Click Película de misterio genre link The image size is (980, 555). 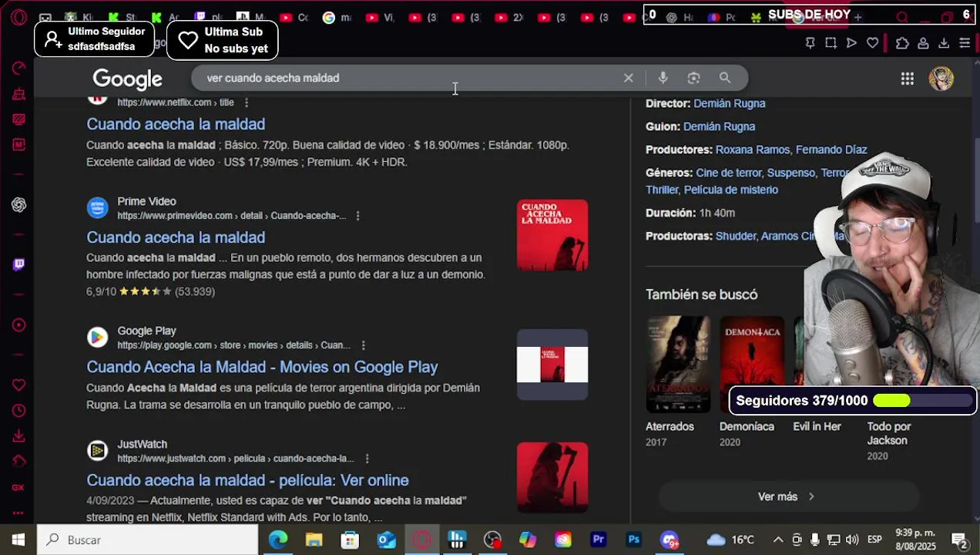pyautogui.click(x=731, y=190)
